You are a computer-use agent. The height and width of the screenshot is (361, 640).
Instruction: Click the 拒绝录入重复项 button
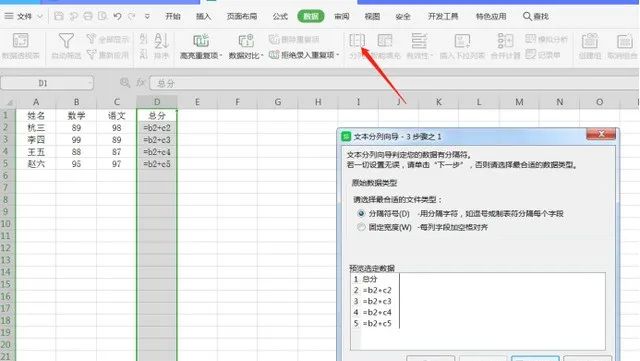coord(304,55)
